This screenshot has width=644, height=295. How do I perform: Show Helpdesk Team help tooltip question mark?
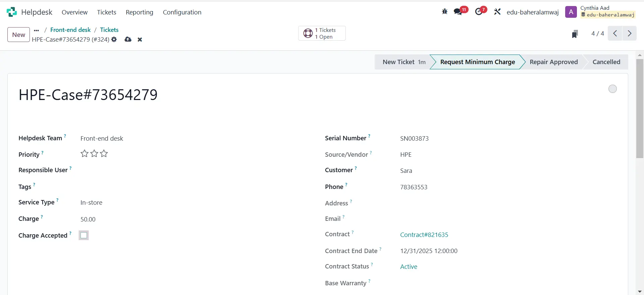pos(65,136)
